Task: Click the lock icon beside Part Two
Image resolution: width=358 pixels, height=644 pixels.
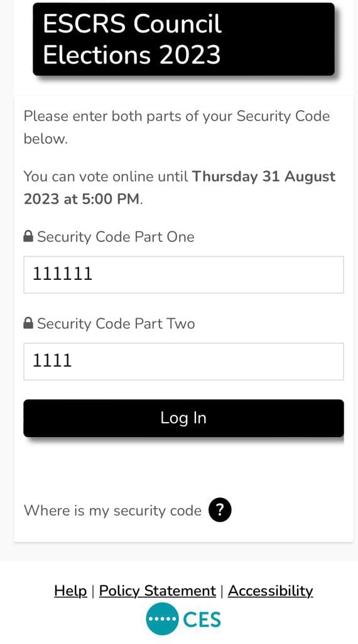Action: (x=28, y=323)
